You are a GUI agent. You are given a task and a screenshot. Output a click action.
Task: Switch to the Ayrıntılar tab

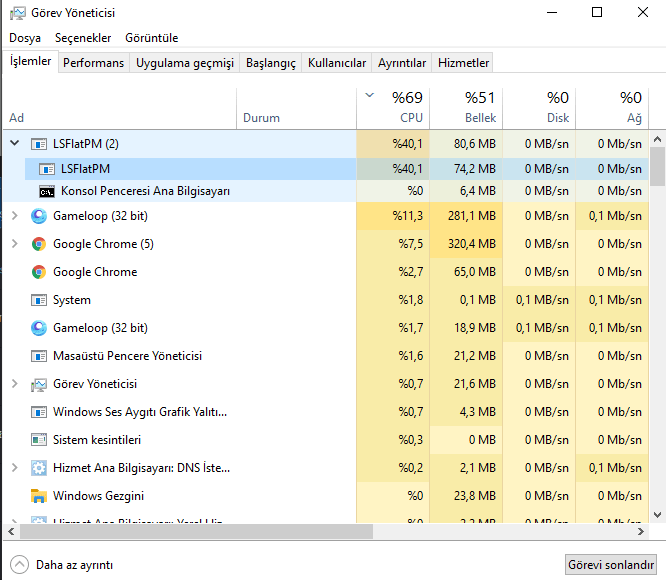(402, 63)
